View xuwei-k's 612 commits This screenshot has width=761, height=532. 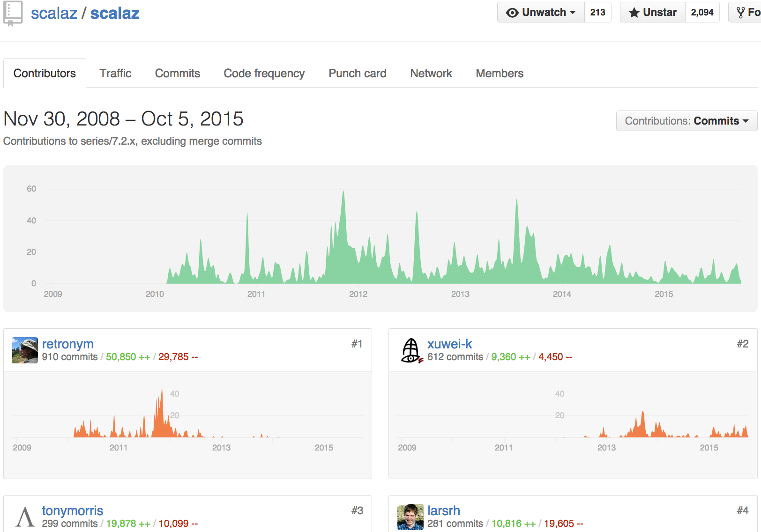[455, 357]
